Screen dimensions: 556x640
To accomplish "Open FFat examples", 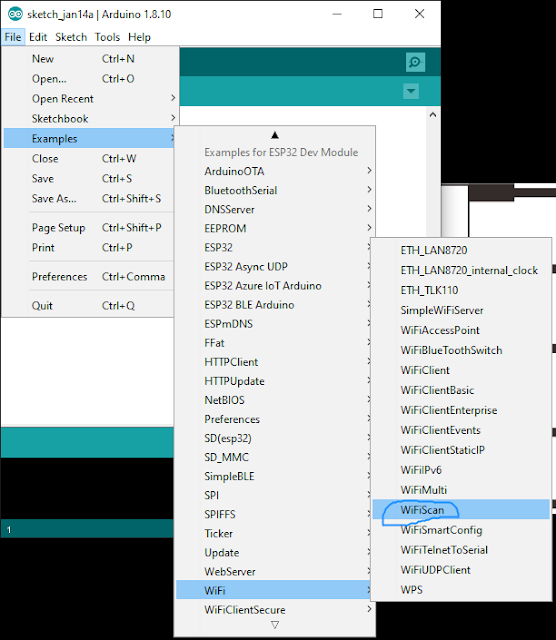I will tap(274, 343).
